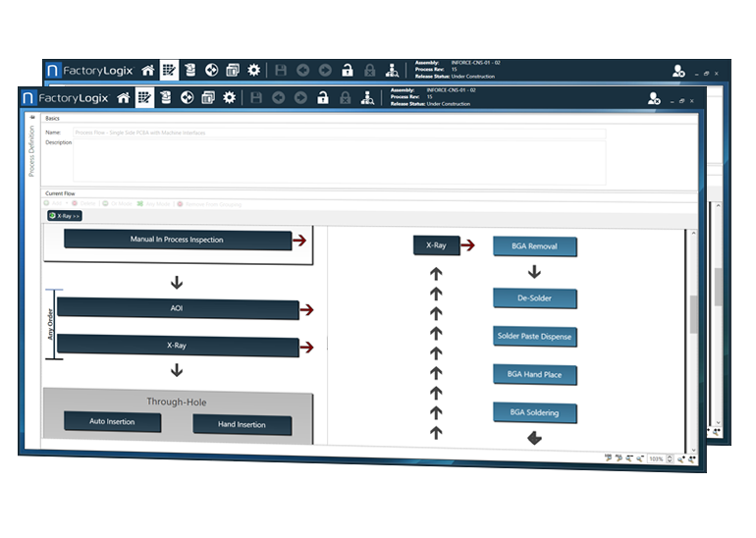Screen dimensions: 756x538
Task: Click the operator inspect icon in back window
Action: (x=392, y=71)
